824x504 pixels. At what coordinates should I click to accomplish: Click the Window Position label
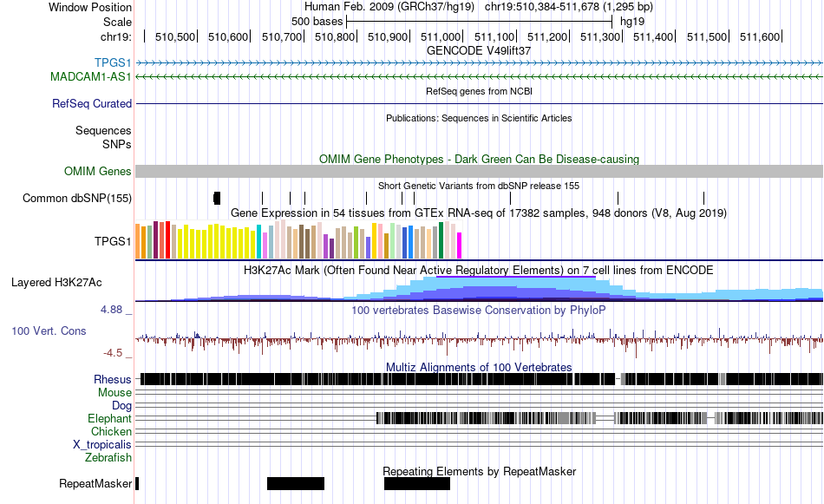(90, 7)
